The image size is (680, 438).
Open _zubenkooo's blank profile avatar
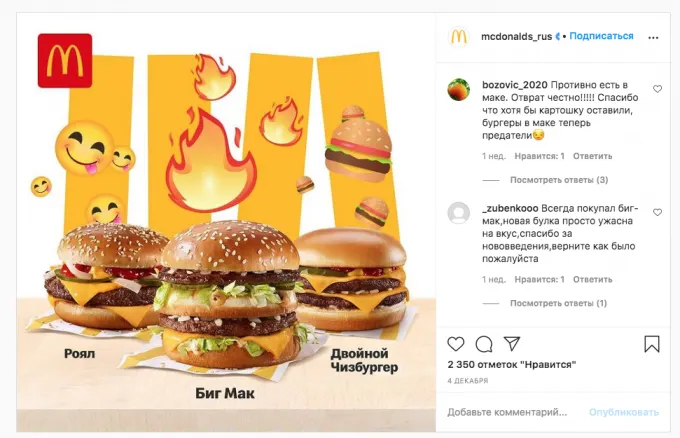pos(459,213)
